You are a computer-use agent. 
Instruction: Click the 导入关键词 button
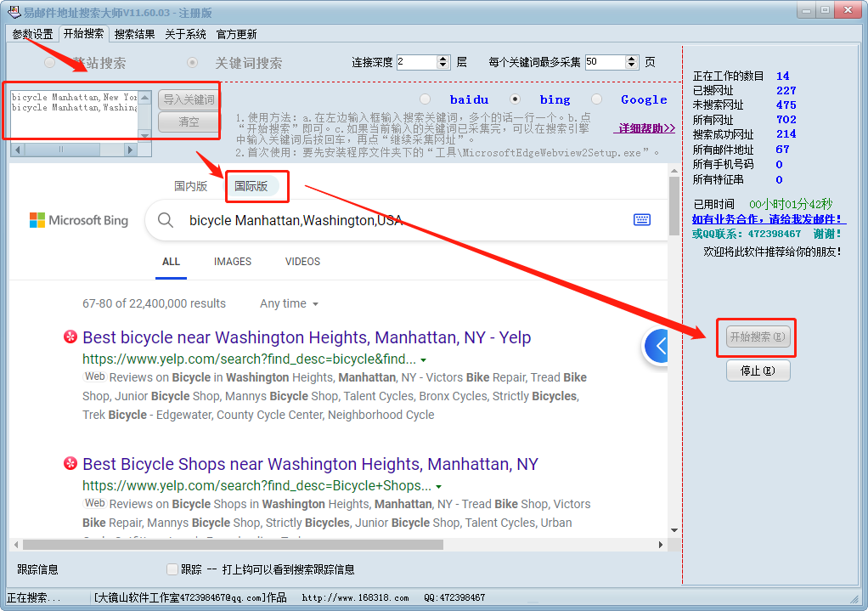[x=189, y=99]
